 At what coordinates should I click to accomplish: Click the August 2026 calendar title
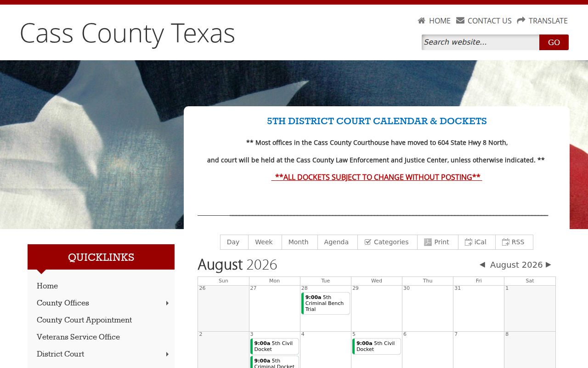(237, 265)
